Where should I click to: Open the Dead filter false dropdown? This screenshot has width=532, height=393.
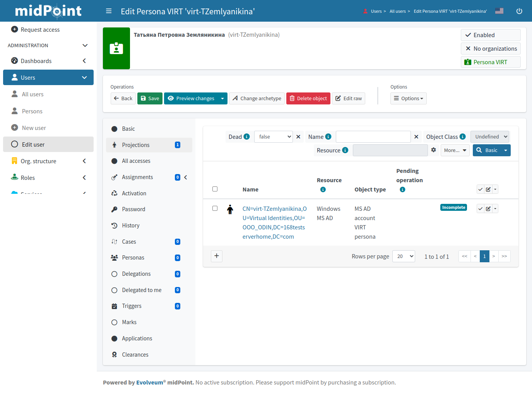point(274,137)
